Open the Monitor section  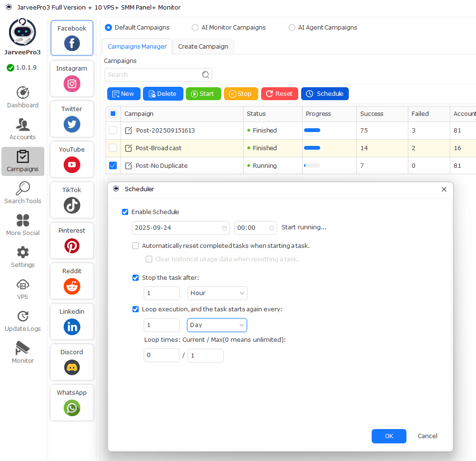tap(23, 353)
